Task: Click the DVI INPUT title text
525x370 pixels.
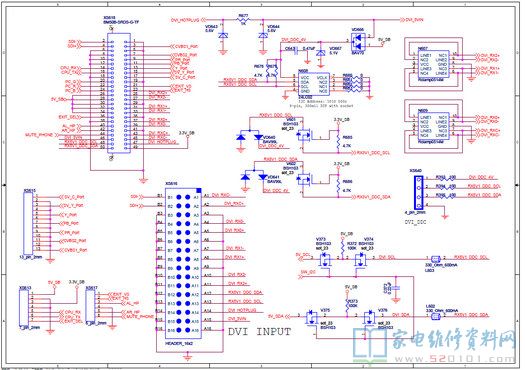Action: point(259,331)
